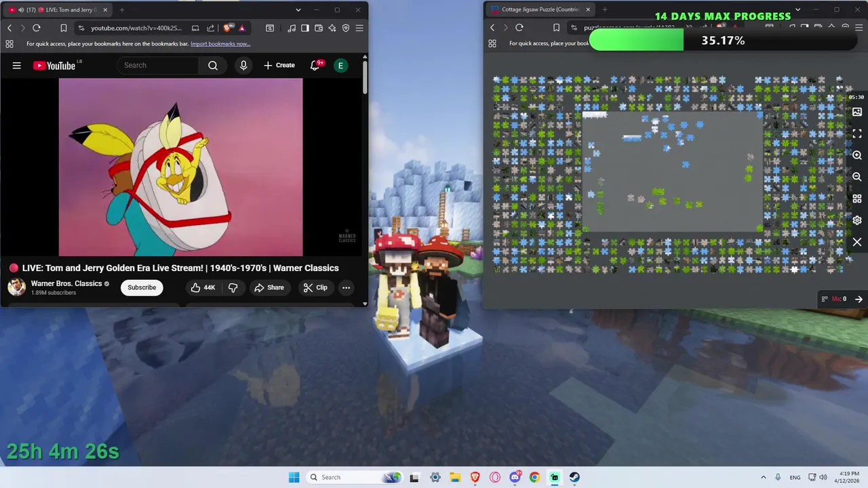This screenshot has height=488, width=868.
Task: Open more actions three-dot menu under video
Action: (x=346, y=287)
